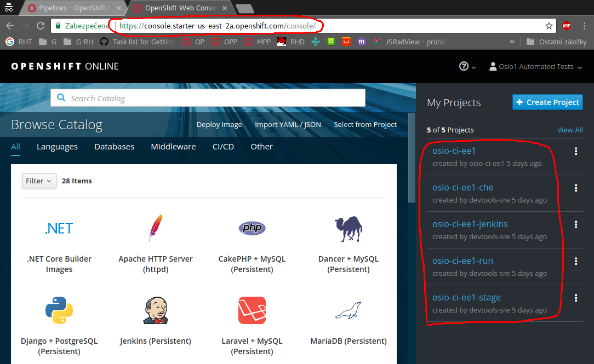
Task: Bookmark page with the star icon
Action: (549, 26)
